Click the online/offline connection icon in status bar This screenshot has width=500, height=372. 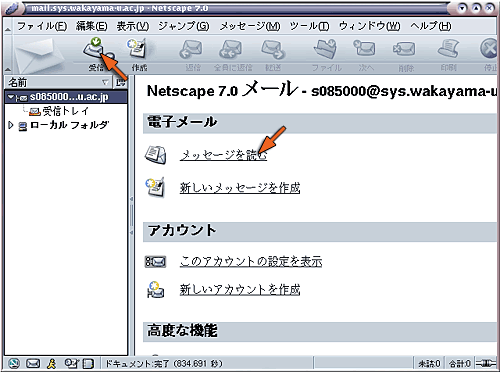[x=486, y=363]
